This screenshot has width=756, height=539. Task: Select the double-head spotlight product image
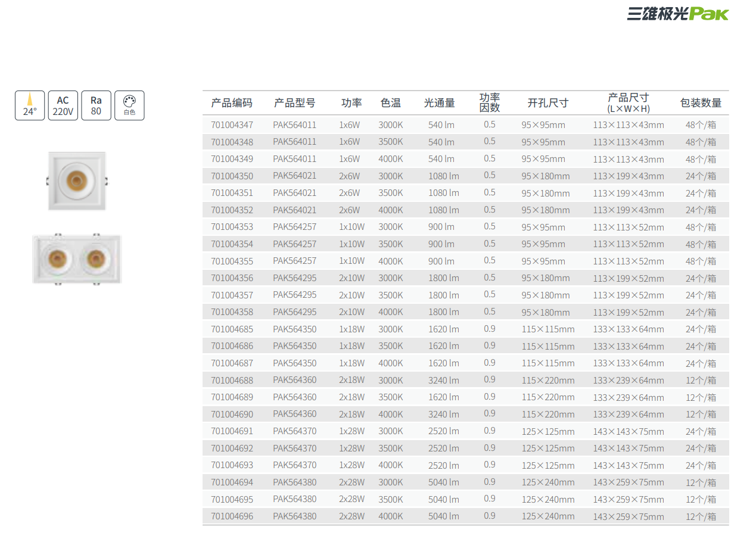coord(77,259)
